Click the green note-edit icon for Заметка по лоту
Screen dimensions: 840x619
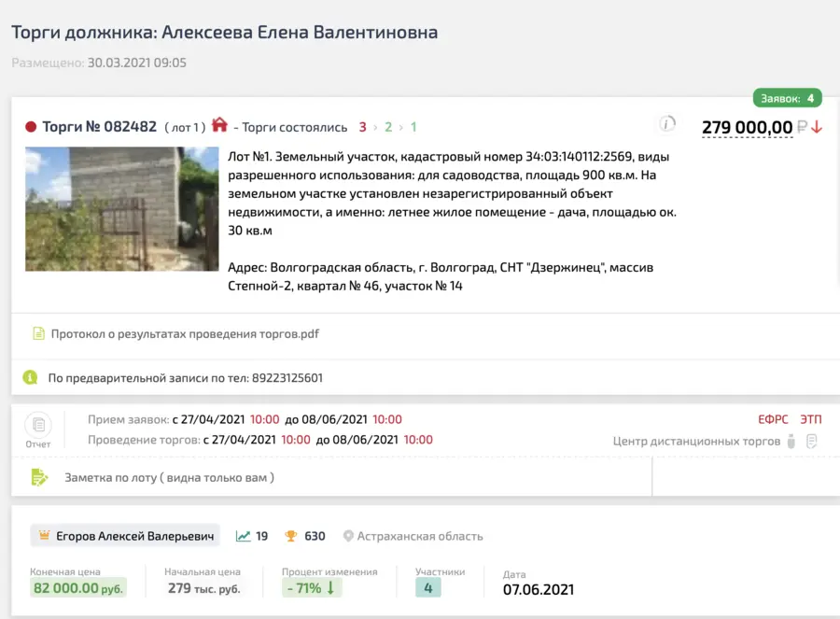pyautogui.click(x=39, y=477)
